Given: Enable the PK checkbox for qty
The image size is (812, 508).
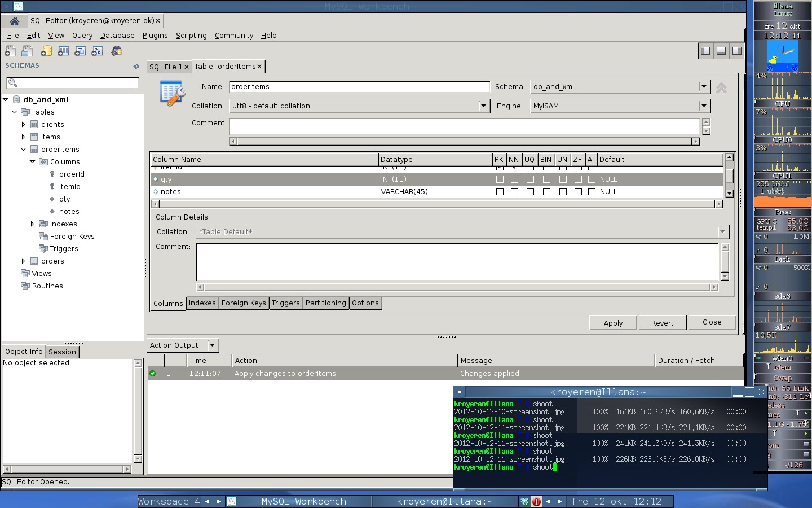Looking at the screenshot, I should [500, 179].
